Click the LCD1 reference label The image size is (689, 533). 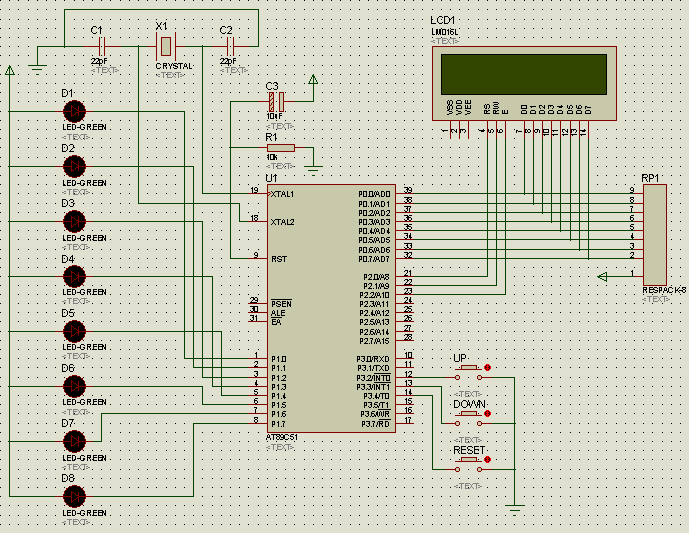click(443, 20)
